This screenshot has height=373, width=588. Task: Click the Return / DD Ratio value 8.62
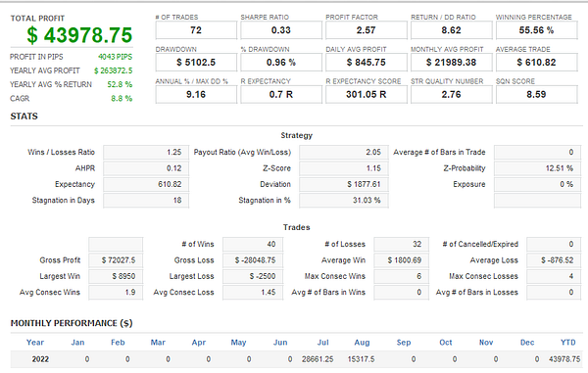[452, 30]
